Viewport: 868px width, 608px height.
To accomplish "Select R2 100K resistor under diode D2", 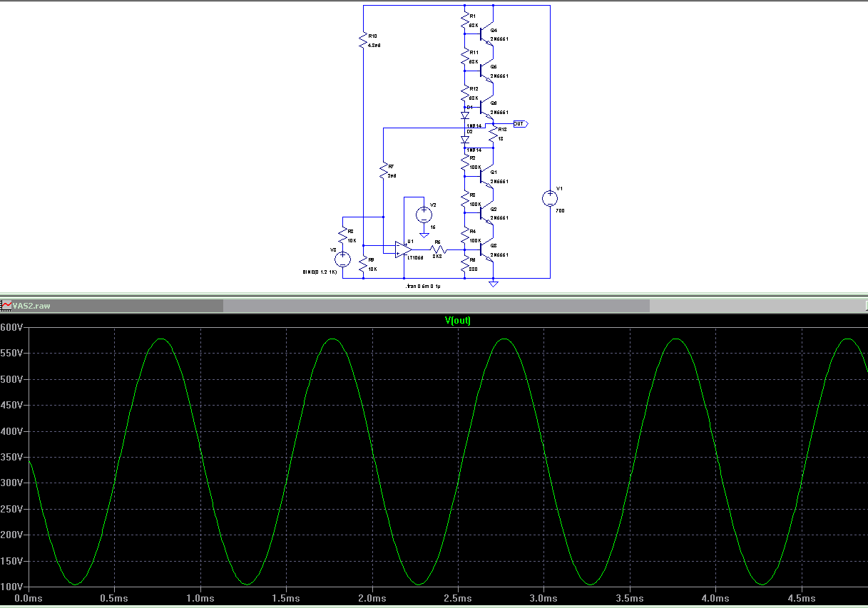I will pyautogui.click(x=465, y=163).
